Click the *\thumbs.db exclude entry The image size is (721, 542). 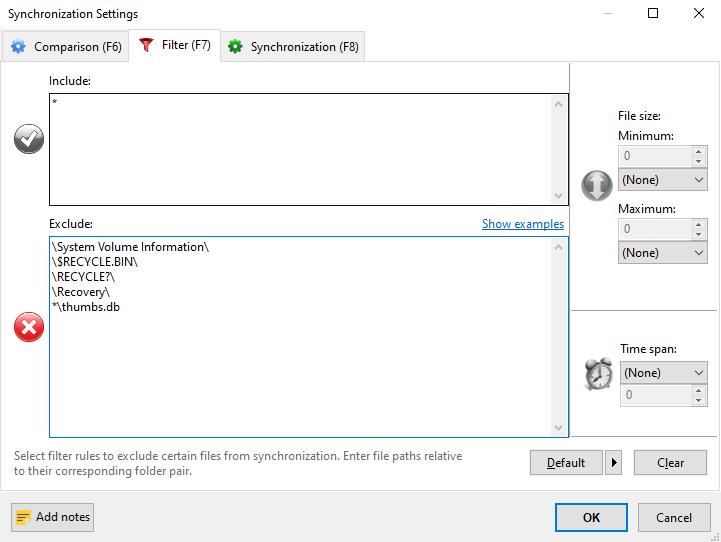click(86, 307)
